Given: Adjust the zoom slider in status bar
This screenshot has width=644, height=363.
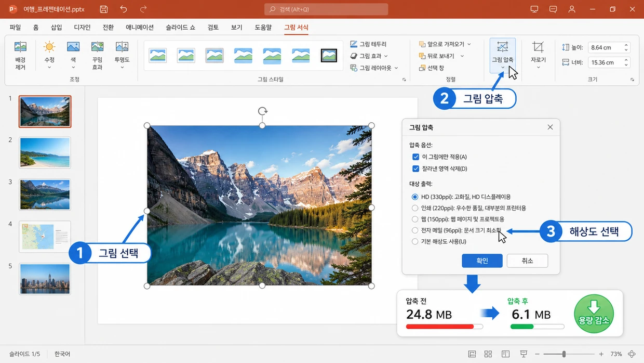Looking at the screenshot, I should pos(564,354).
